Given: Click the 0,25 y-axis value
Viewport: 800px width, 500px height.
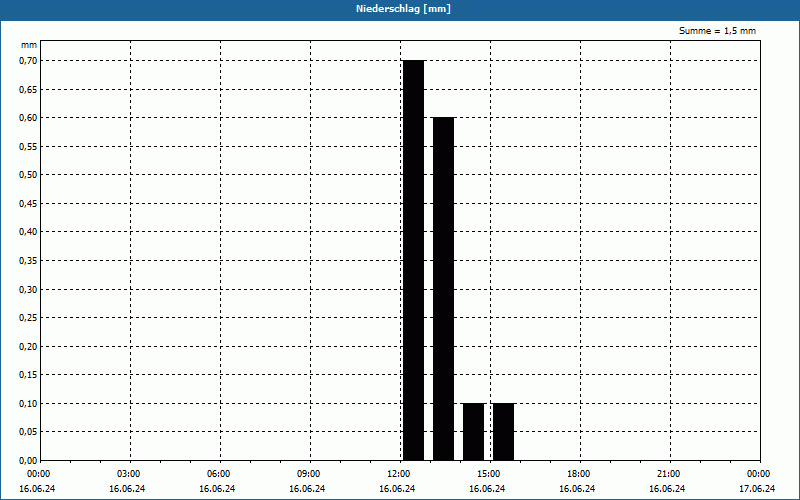Looking at the screenshot, I should 28,318.
